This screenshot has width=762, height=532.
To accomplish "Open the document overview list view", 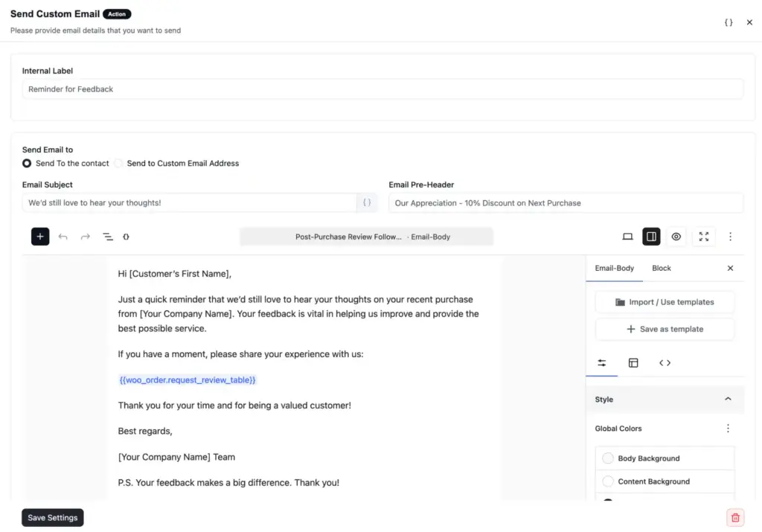I will click(107, 237).
